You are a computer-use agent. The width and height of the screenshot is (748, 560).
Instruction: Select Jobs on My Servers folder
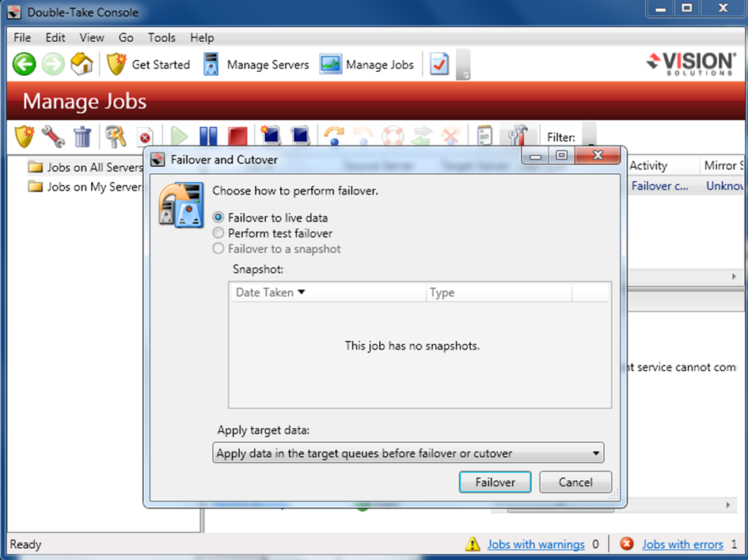85,187
